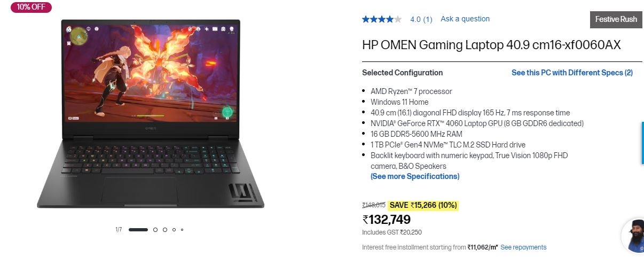
Task: Click the active first carousel indicator bar
Action: [x=138, y=230]
